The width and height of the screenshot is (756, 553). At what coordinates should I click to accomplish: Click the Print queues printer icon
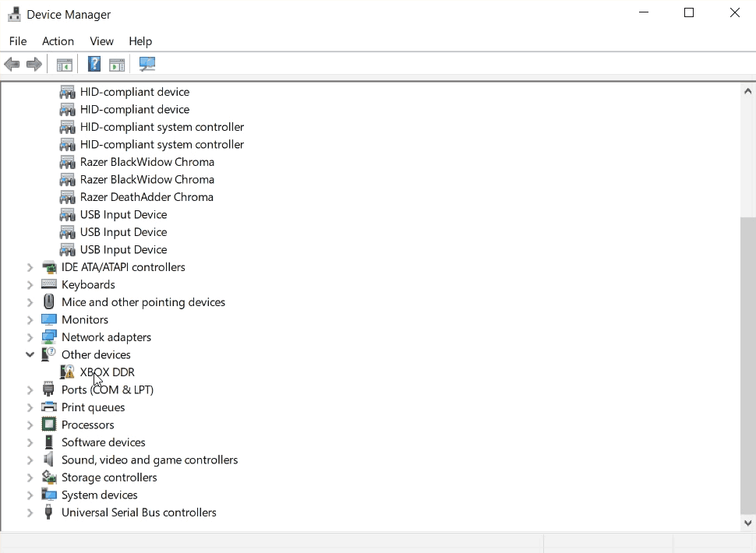pos(48,407)
